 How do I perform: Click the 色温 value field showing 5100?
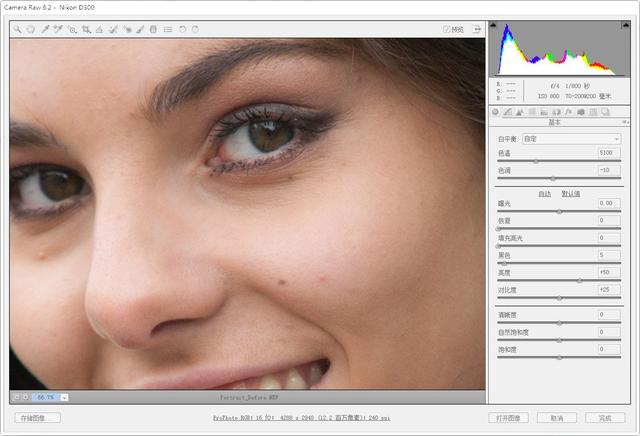point(609,153)
